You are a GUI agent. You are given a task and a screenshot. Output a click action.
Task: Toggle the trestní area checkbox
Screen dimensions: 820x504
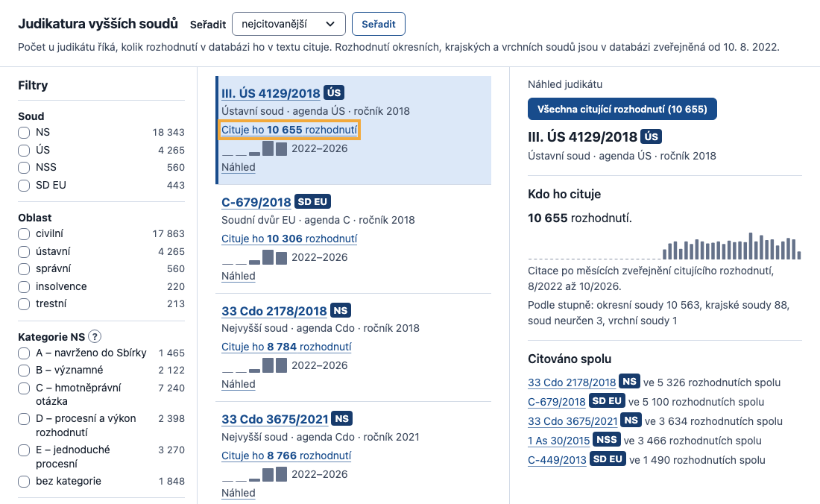(24, 304)
